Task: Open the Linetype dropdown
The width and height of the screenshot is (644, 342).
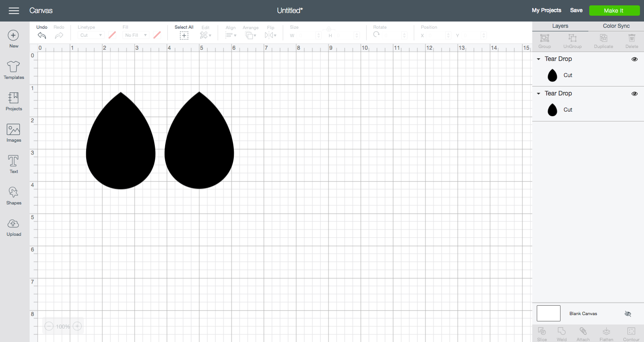Action: tap(91, 35)
